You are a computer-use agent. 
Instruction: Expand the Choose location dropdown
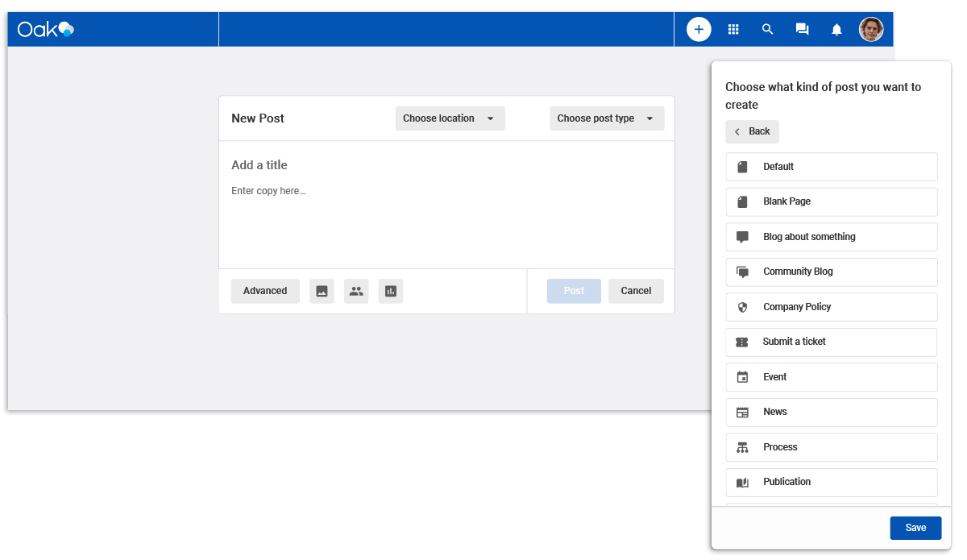tap(450, 118)
